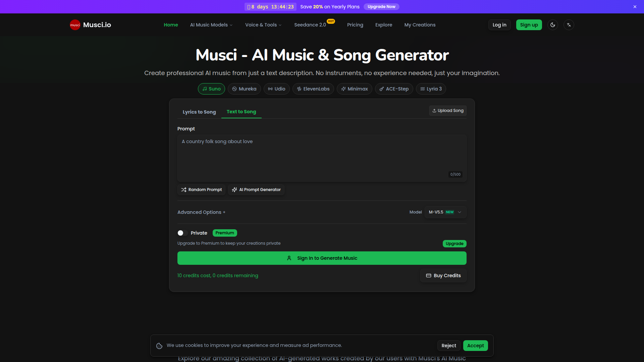Open Seedance 2.0 nav item
Image resolution: width=644 pixels, height=362 pixels.
[310, 25]
